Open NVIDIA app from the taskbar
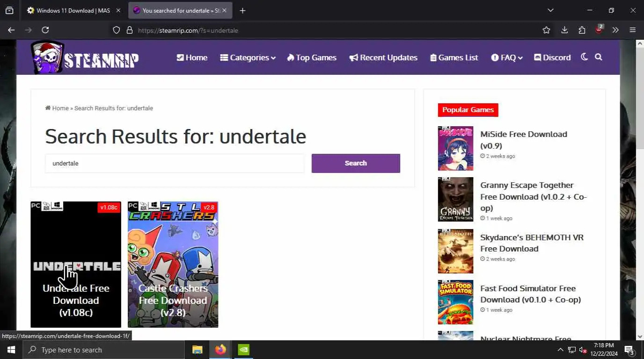 click(x=244, y=350)
